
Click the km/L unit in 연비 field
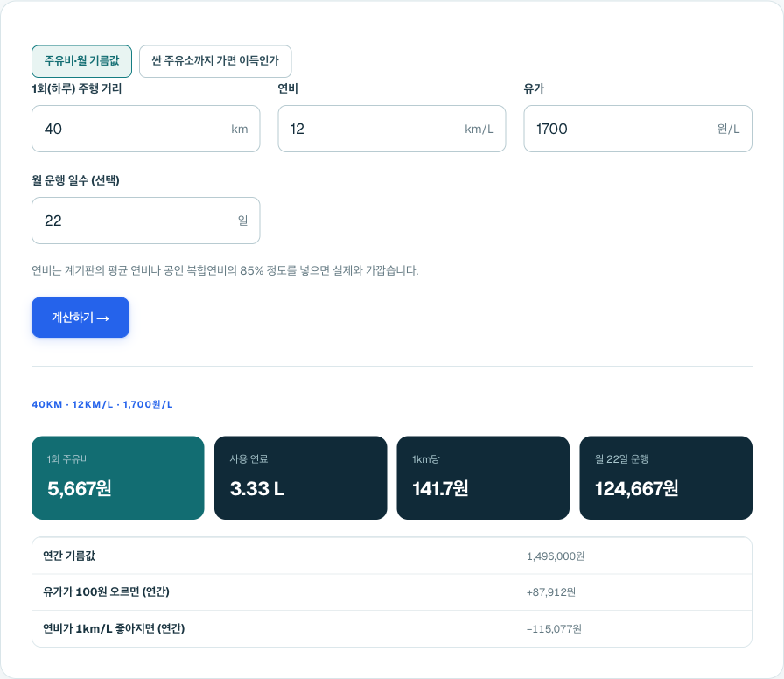[x=479, y=129]
